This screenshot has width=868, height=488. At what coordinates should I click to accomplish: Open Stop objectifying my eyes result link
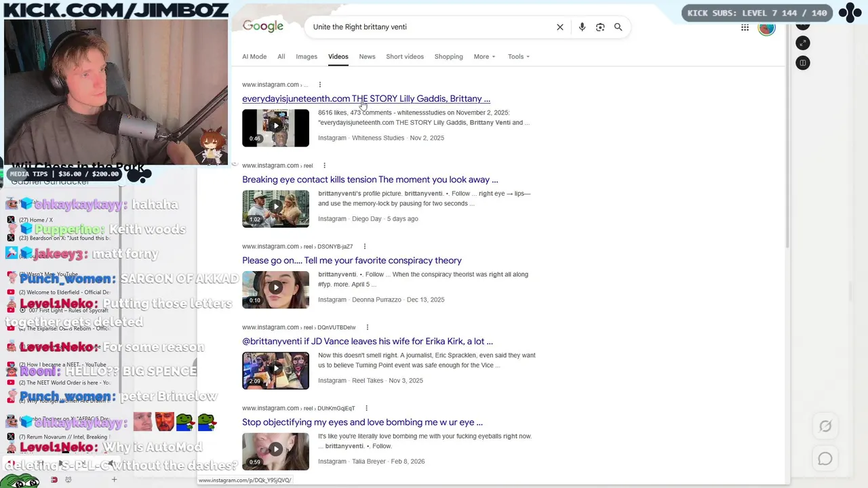pyautogui.click(x=362, y=422)
